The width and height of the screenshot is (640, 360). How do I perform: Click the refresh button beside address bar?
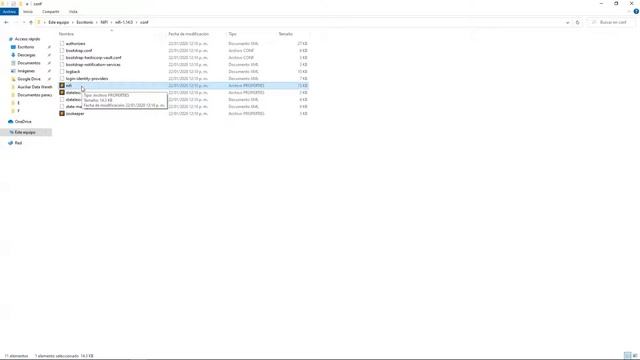click(x=577, y=22)
